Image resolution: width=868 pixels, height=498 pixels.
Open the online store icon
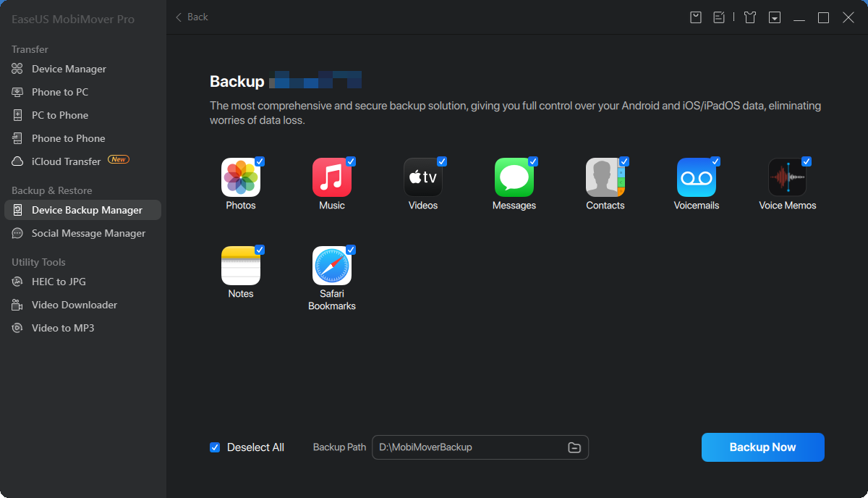tap(695, 17)
